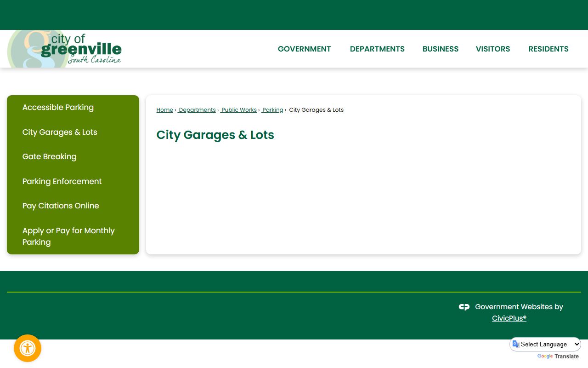Click the Government Websites by text
Viewport: 588px width, 368px height.
tap(519, 307)
